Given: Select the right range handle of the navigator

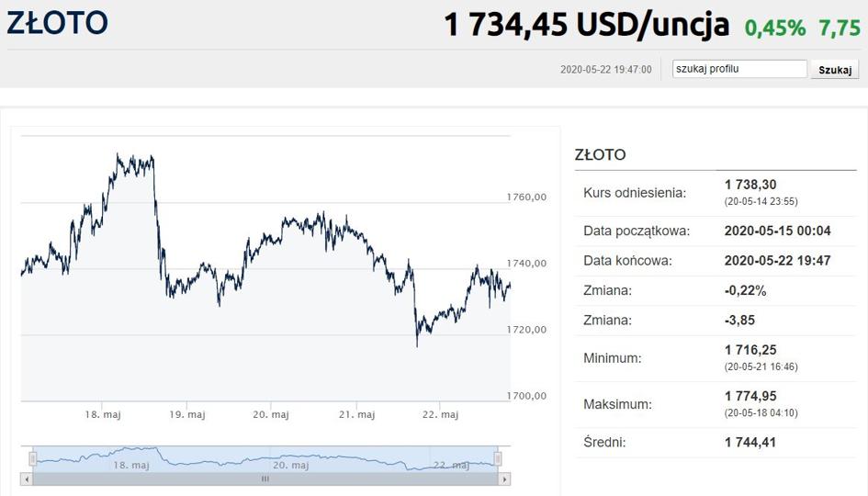Looking at the screenshot, I should click(498, 459).
